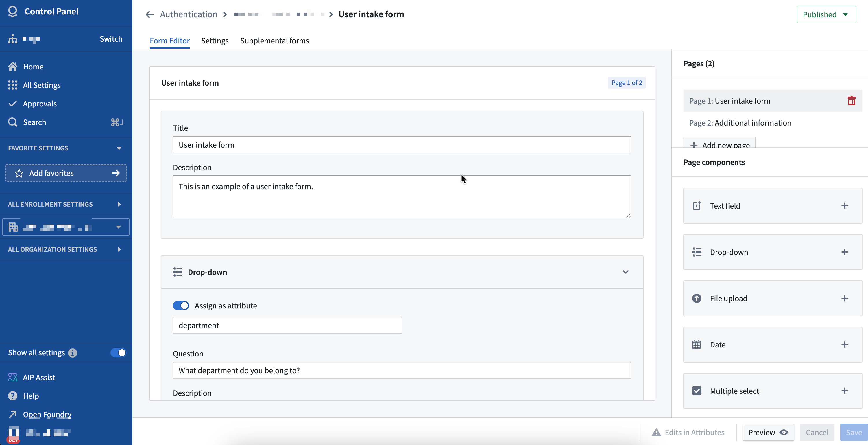The image size is (868, 445).
Task: Add a Multiple select component with plus
Action: click(x=844, y=391)
